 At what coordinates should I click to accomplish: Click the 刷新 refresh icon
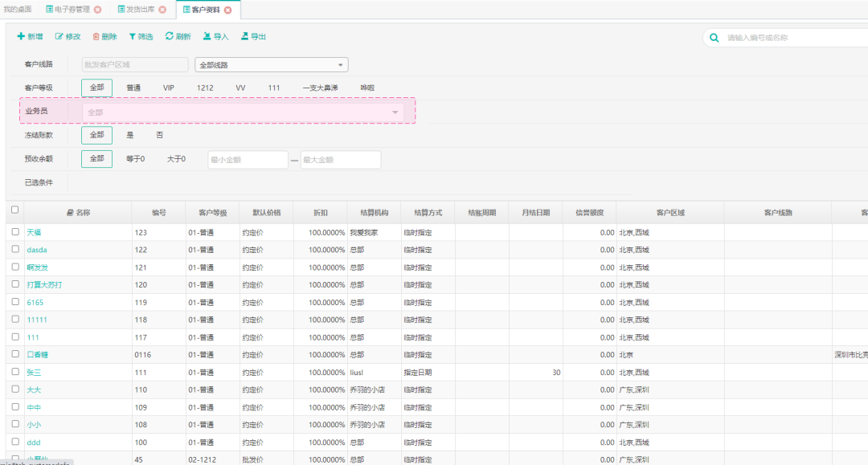coord(170,36)
